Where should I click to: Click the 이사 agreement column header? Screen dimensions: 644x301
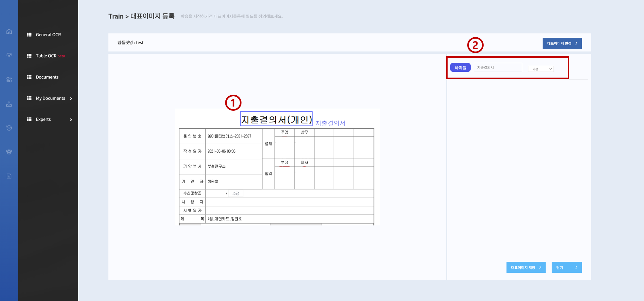pyautogui.click(x=304, y=163)
